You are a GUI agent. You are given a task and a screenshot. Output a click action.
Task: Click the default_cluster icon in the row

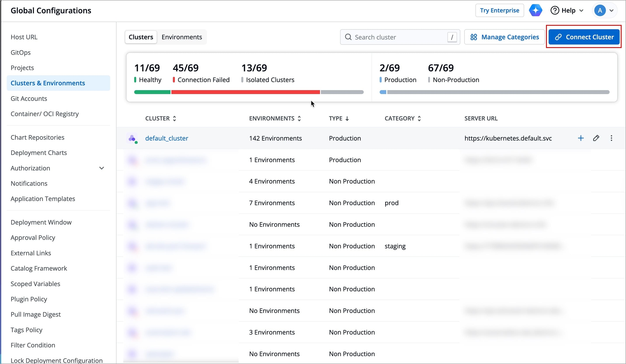click(x=132, y=138)
